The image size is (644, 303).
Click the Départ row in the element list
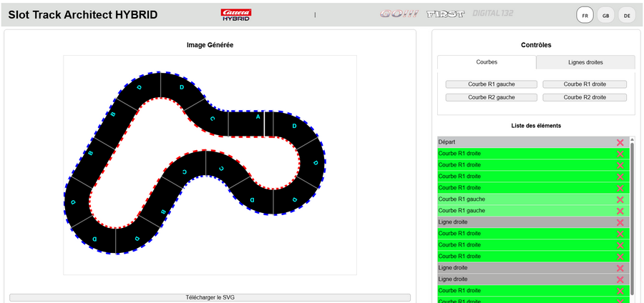click(522, 143)
